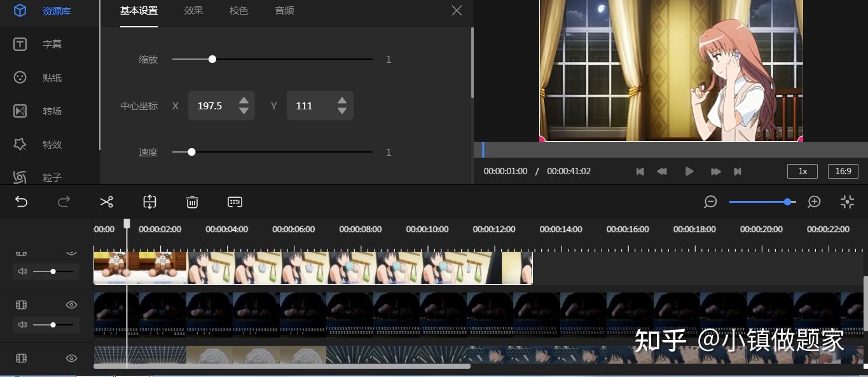Switch to the 校色 color tab
The height and width of the screenshot is (377, 868).
238,11
